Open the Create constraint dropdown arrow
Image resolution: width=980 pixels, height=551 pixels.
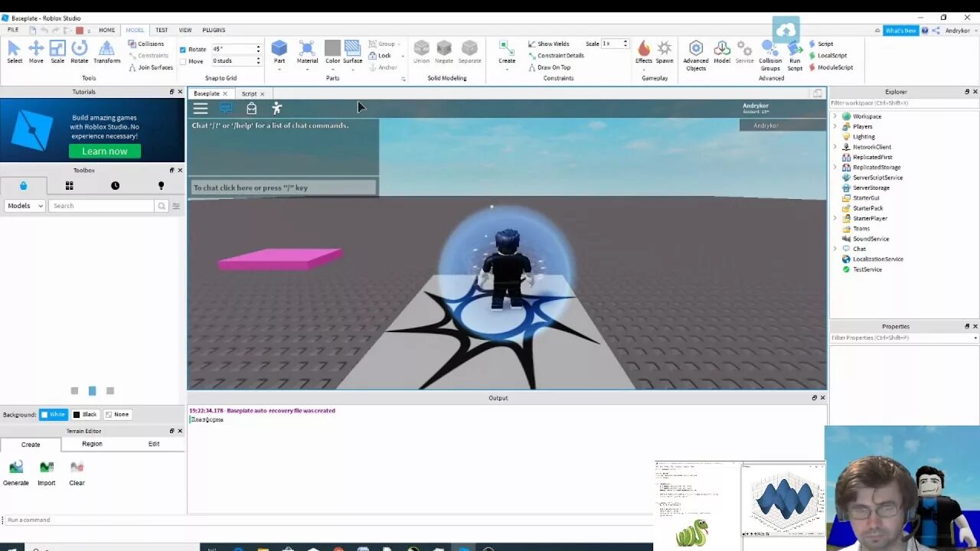(x=507, y=70)
